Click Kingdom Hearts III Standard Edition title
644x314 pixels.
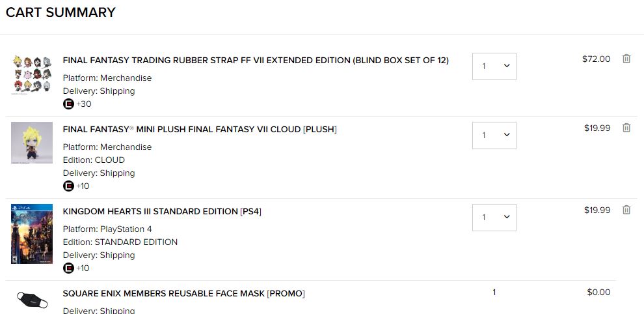pyautogui.click(x=162, y=211)
